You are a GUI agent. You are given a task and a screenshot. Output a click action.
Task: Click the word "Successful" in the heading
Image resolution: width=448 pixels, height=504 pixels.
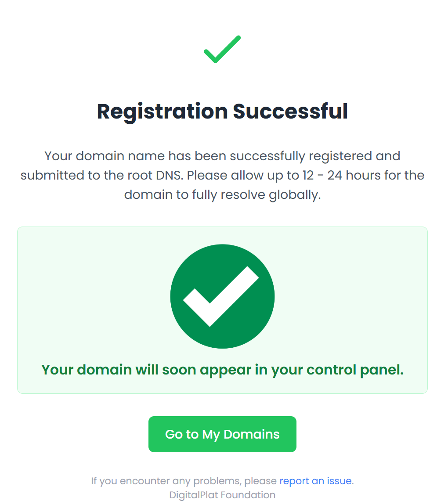click(x=290, y=112)
